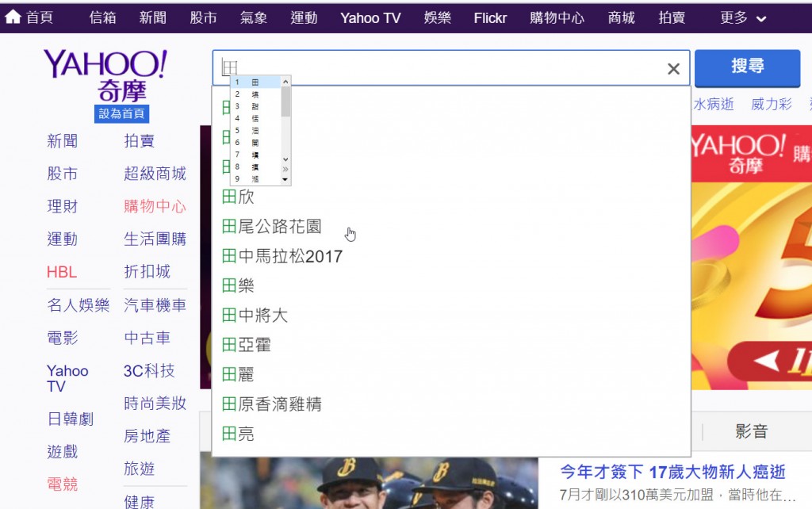Screen dimensions: 812x509
Task: Open Yahoo TV in the top navigation bar
Action: point(370,18)
